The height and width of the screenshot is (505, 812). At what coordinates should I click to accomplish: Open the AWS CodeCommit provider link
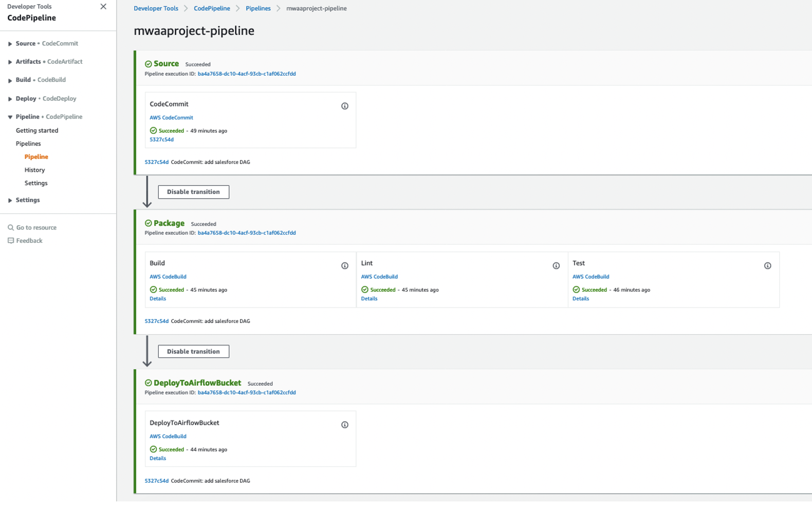[171, 118]
